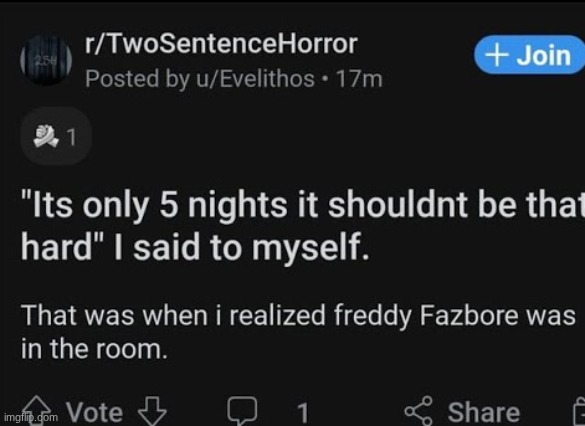Tap the share network icon
This screenshot has width=585, height=426.
coord(419,411)
